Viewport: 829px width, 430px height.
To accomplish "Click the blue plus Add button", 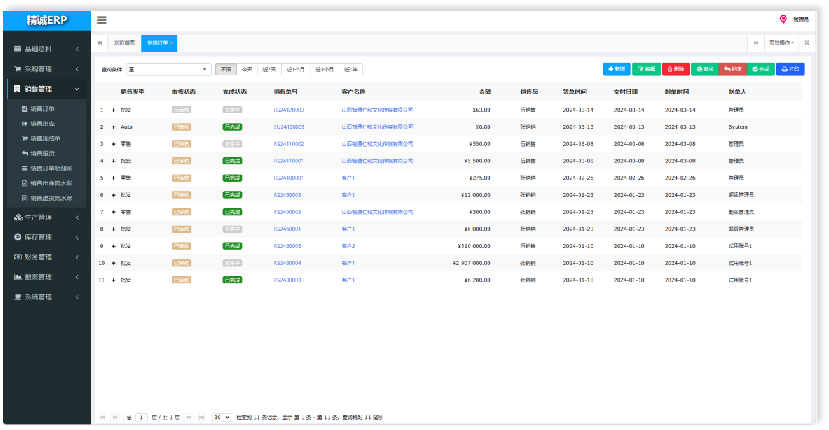I will click(616, 69).
